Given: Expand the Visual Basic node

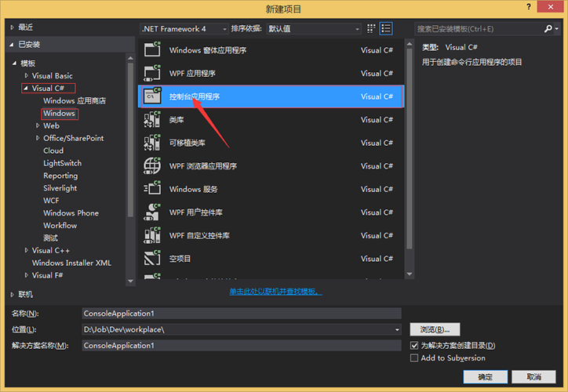Looking at the screenshot, I should click(x=26, y=75).
